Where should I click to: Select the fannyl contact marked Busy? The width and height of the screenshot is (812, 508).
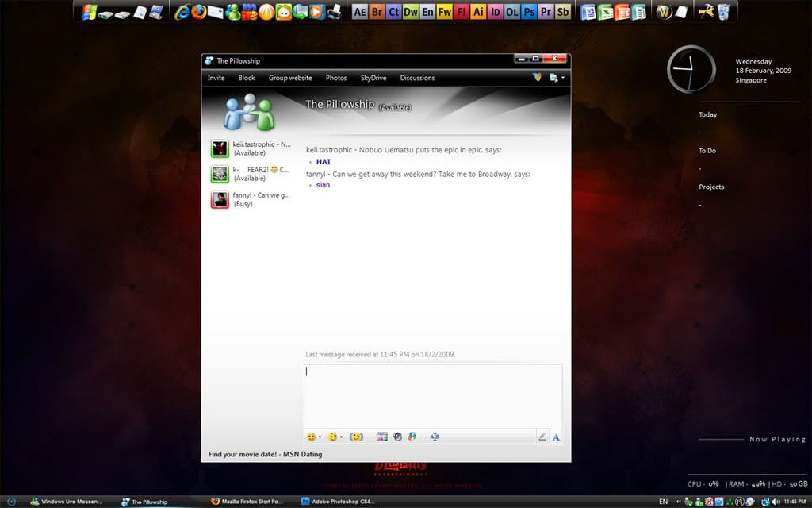pos(251,199)
